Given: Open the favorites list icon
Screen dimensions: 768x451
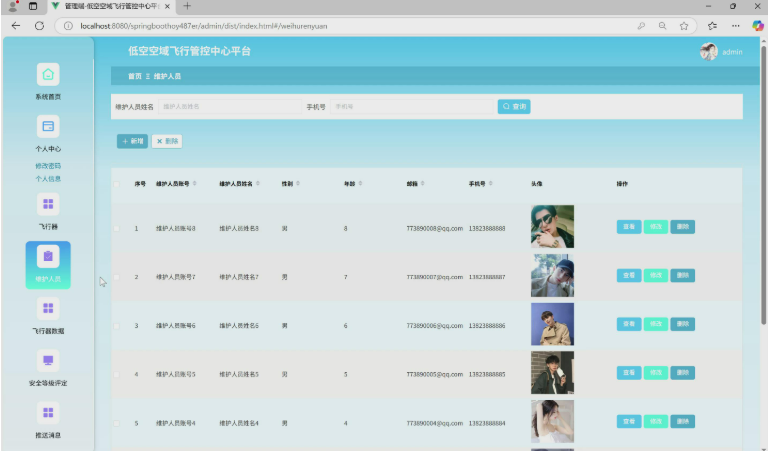Looking at the screenshot, I should (x=712, y=26).
